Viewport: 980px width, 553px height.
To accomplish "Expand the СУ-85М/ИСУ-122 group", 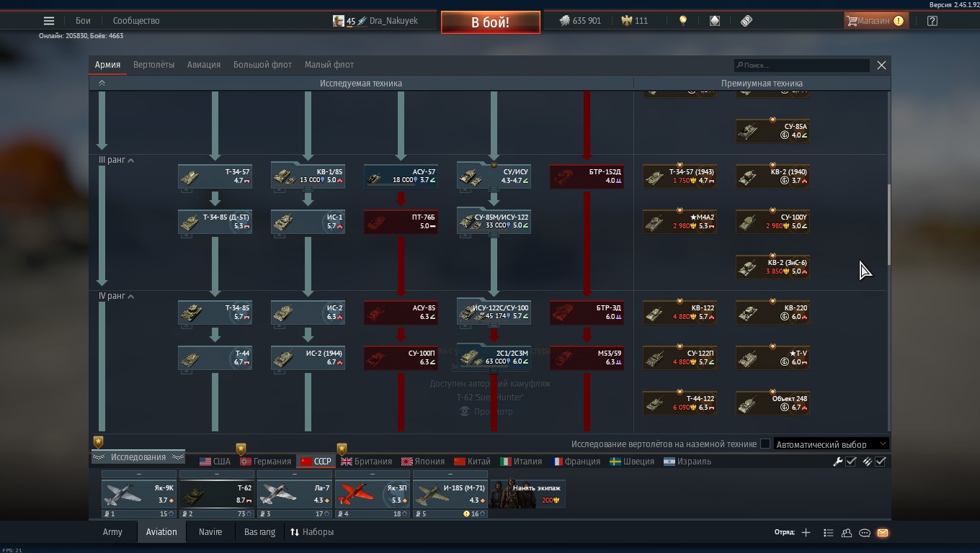I will pos(494,222).
